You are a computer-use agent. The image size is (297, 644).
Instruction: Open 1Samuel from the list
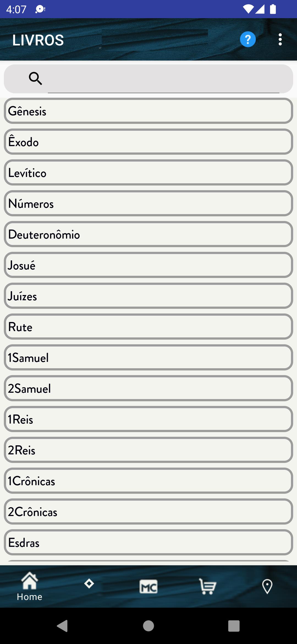pyautogui.click(x=148, y=358)
